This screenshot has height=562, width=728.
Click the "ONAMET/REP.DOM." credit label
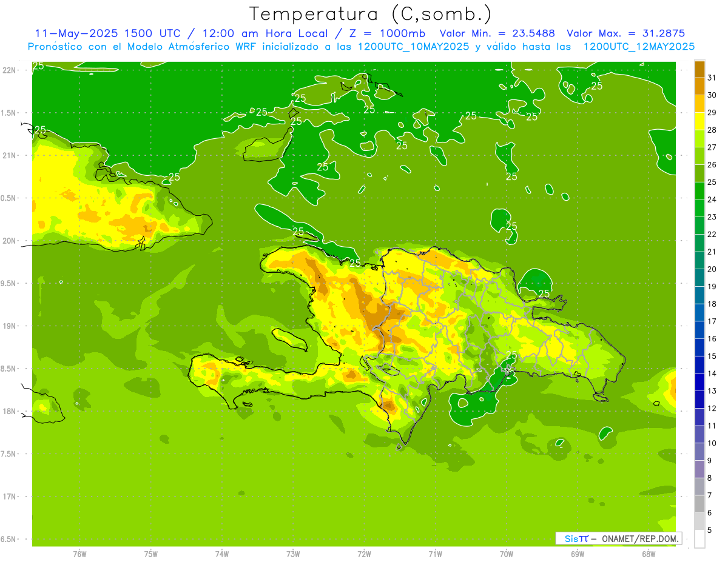[x=640, y=538]
